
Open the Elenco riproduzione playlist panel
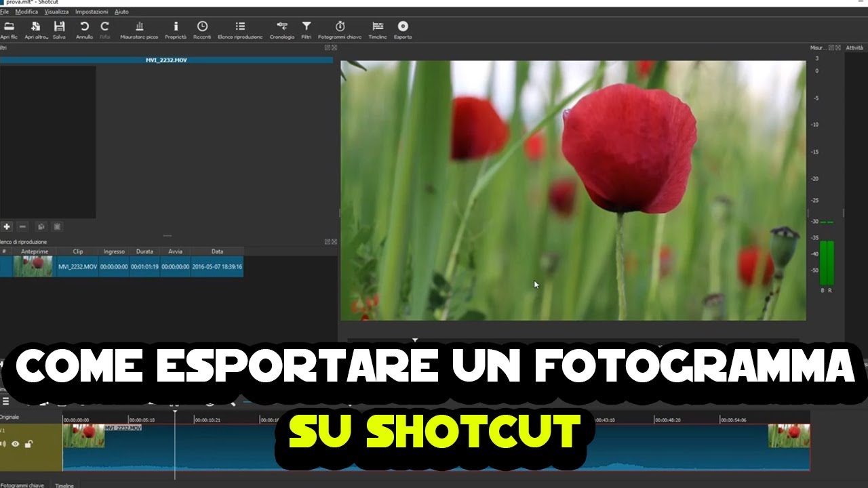click(x=240, y=30)
